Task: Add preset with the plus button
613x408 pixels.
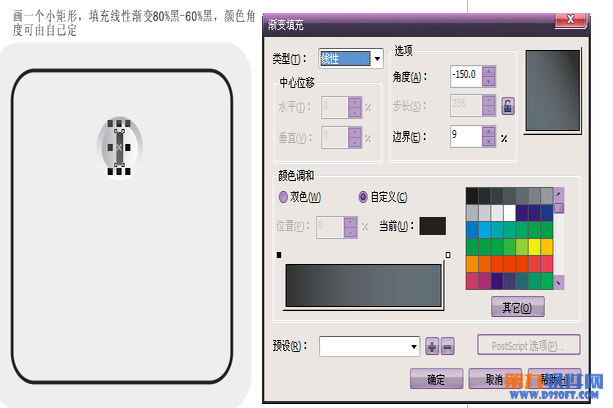Action: 432,346
